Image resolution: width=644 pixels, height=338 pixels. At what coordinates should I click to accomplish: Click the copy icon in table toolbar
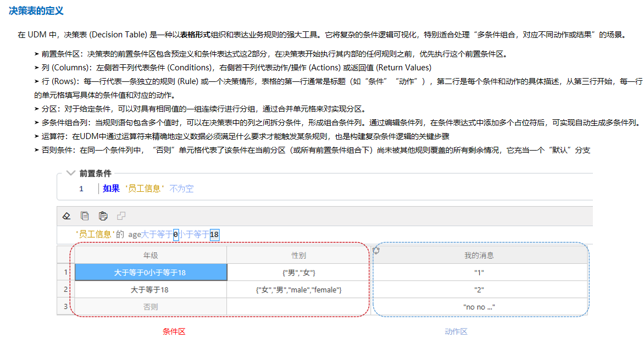(85, 215)
